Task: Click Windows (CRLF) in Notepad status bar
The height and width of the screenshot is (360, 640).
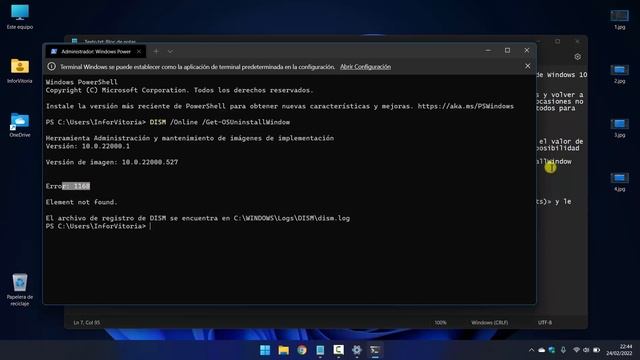Action: tap(489, 322)
